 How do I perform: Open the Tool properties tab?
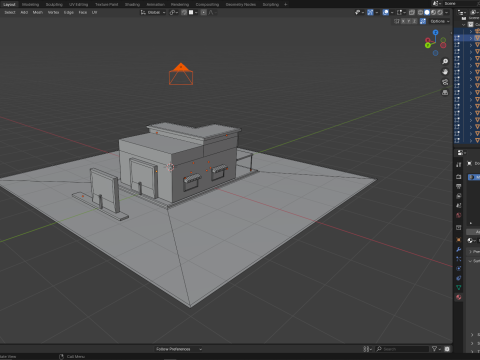pos(459,164)
